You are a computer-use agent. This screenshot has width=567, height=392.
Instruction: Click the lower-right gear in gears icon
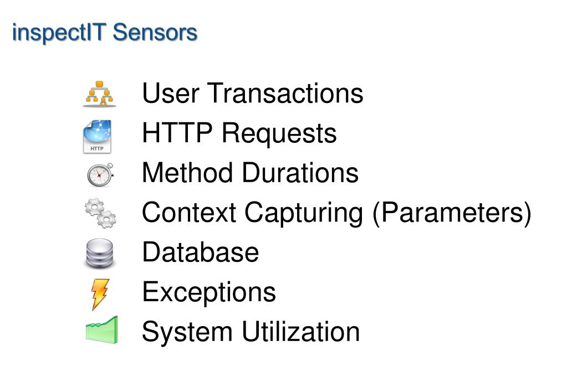[x=106, y=219]
